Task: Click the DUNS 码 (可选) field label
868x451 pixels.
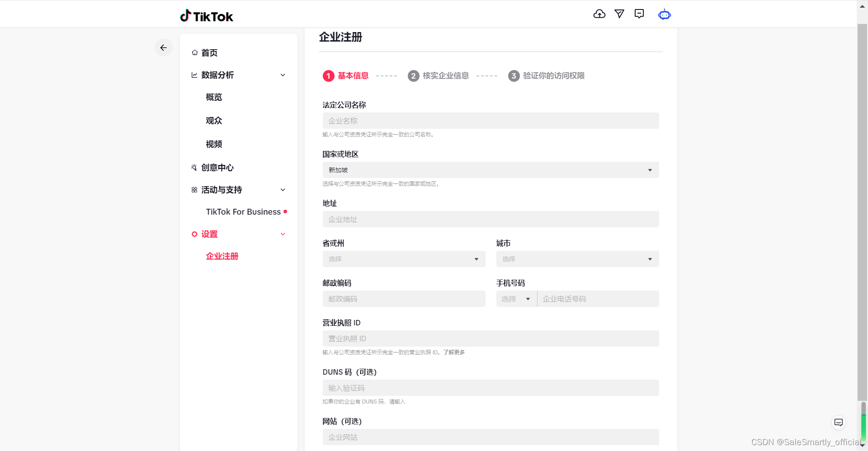Action: tap(349, 372)
